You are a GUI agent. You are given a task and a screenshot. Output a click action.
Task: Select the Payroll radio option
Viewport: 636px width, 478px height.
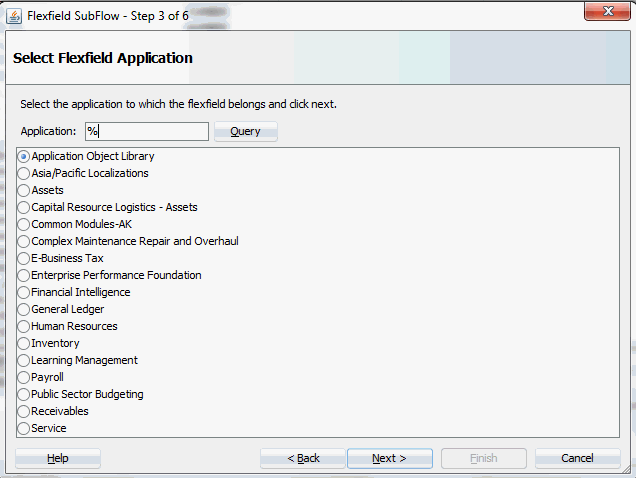pos(24,378)
